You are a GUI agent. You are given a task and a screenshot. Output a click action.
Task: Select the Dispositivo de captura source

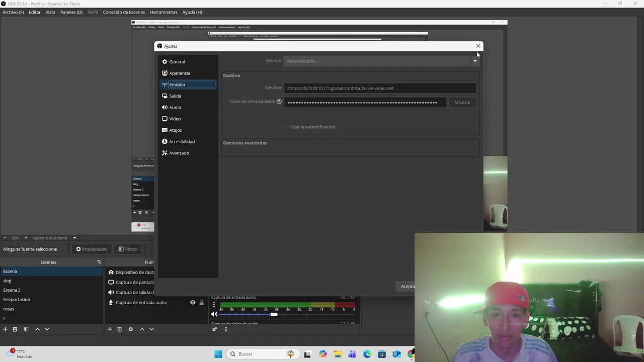pyautogui.click(x=131, y=273)
